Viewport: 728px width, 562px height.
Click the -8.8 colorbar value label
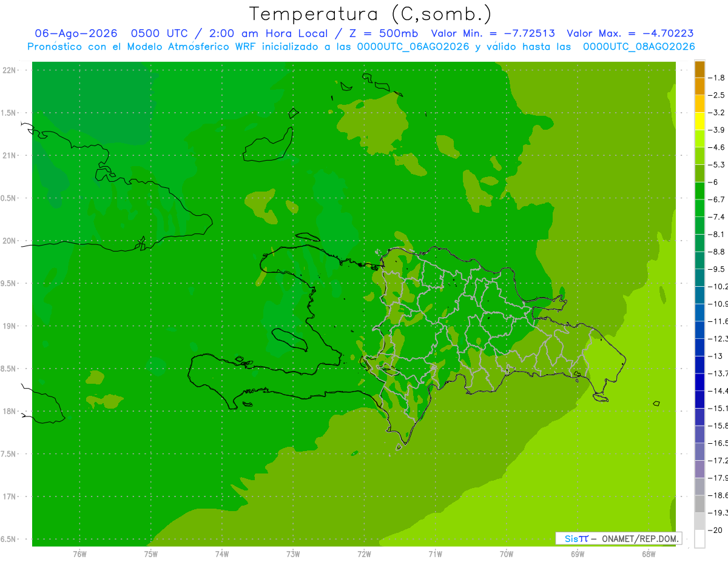tap(716, 252)
